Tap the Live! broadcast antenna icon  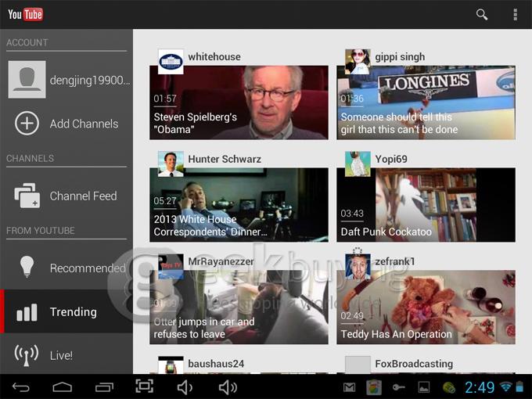click(x=27, y=355)
